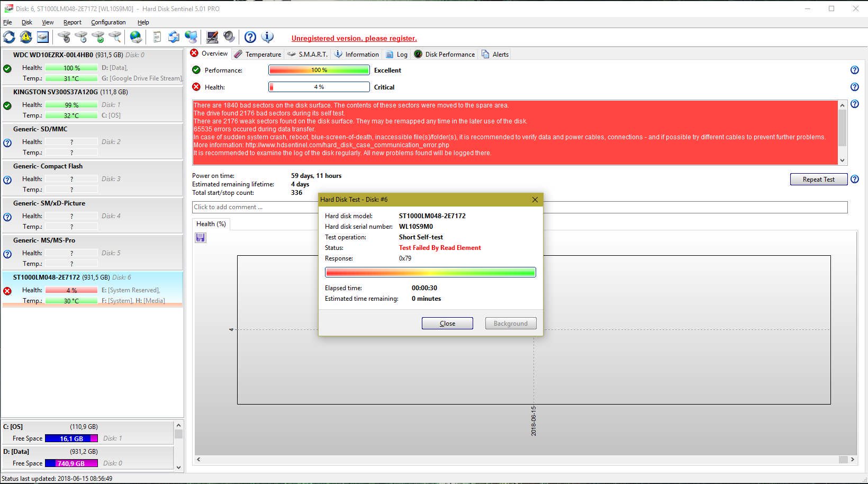
Task: Click the speaker sound toolbar icon
Action: pyautogui.click(x=229, y=37)
